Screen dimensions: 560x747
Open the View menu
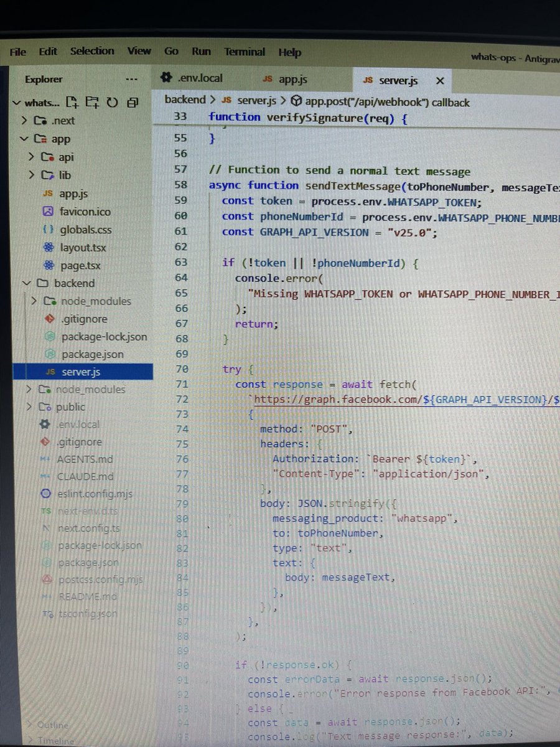tap(139, 51)
